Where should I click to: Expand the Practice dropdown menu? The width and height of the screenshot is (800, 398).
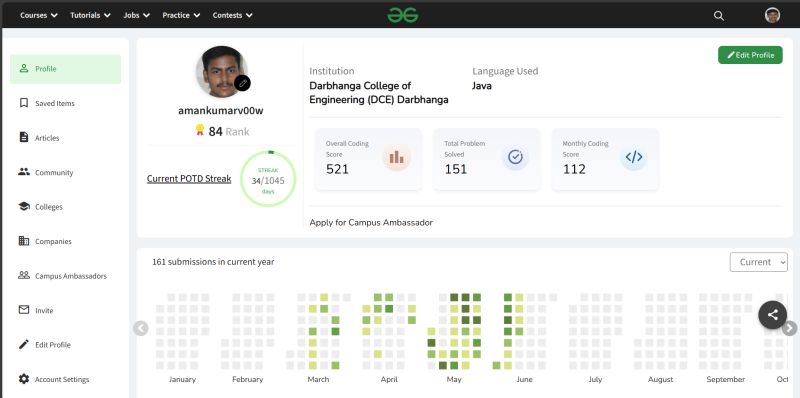click(181, 15)
